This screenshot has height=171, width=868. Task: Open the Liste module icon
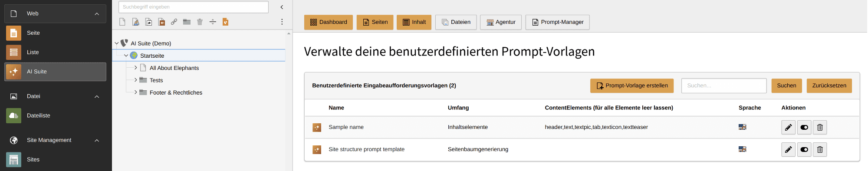(13, 52)
